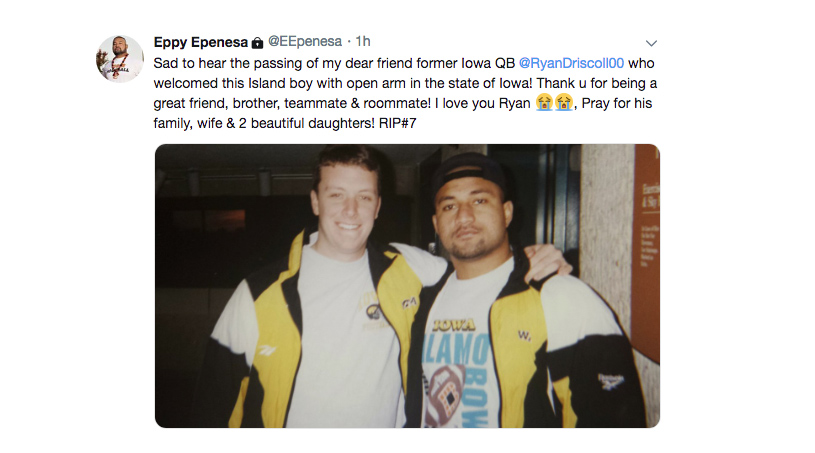This screenshot has width=815, height=453.
Task: Click the black cap in the photo
Action: click(x=469, y=172)
